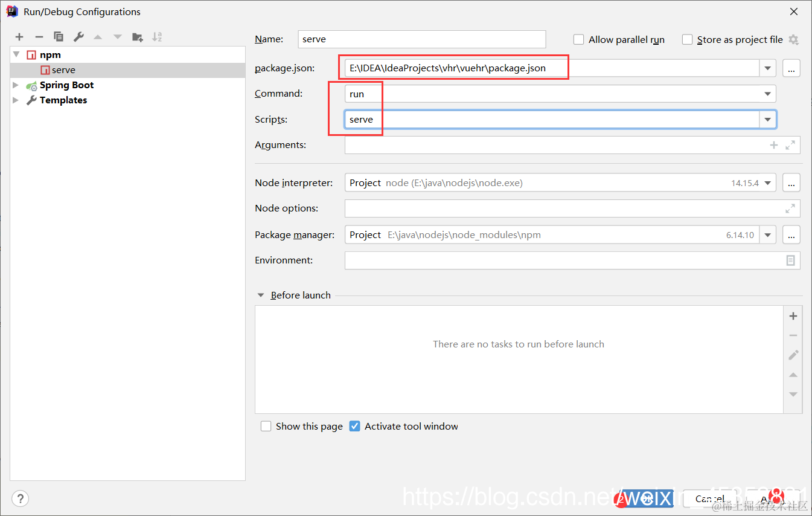This screenshot has height=516, width=812.
Task: Remove selected configuration with minus icon
Action: [x=39, y=37]
